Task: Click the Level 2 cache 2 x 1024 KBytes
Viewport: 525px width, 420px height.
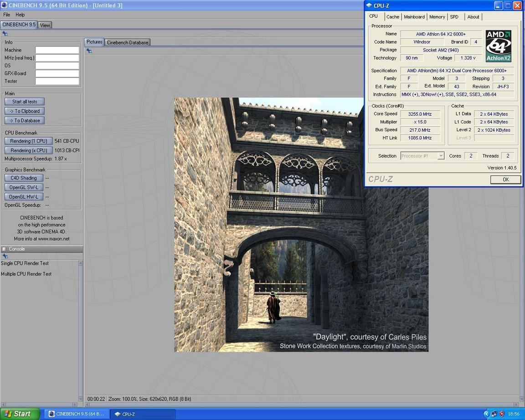Action: click(x=494, y=130)
